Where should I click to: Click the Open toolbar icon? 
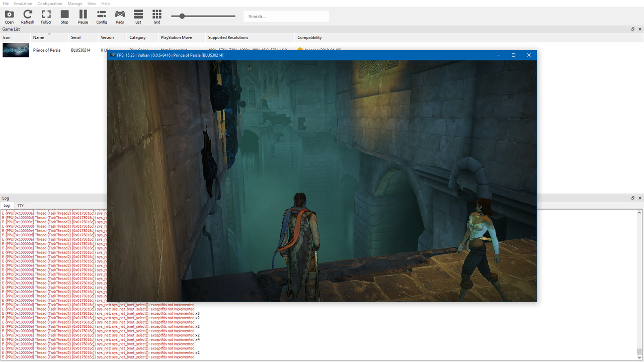tap(9, 17)
